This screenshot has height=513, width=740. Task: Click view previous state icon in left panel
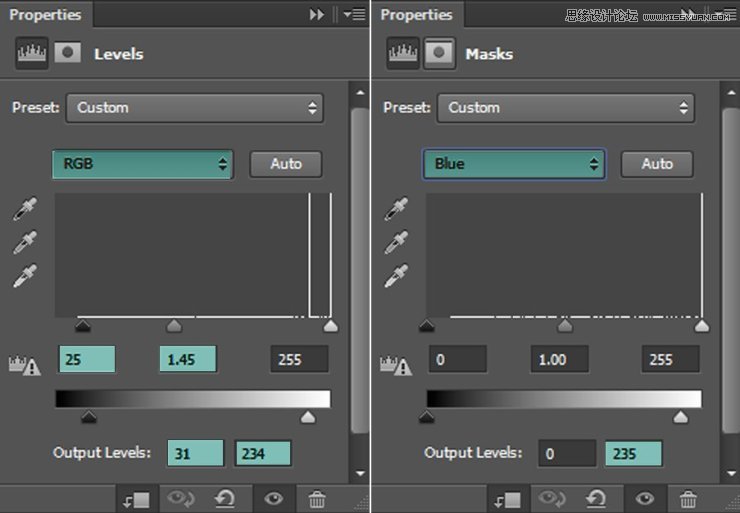(x=181, y=498)
